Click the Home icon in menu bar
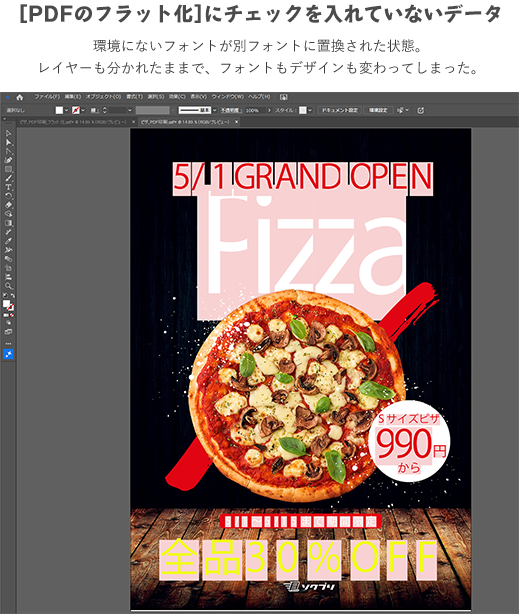This screenshot has height=614, width=519. tap(20, 97)
